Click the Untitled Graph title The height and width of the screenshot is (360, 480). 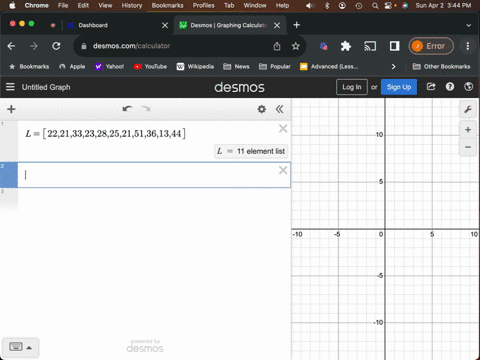(46, 87)
